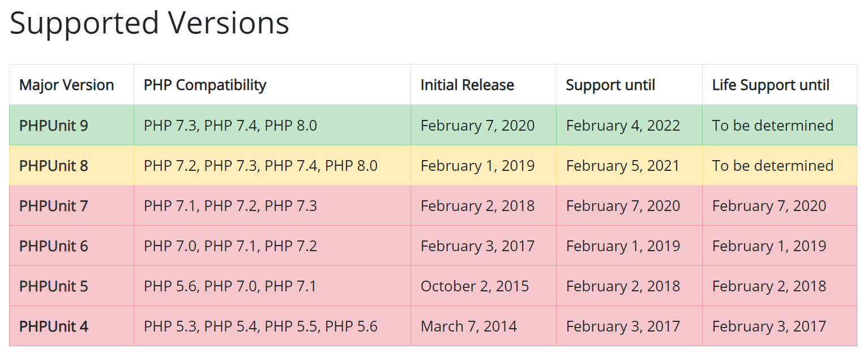Select the Life Support until header
This screenshot has width=868, height=353.
click(771, 85)
